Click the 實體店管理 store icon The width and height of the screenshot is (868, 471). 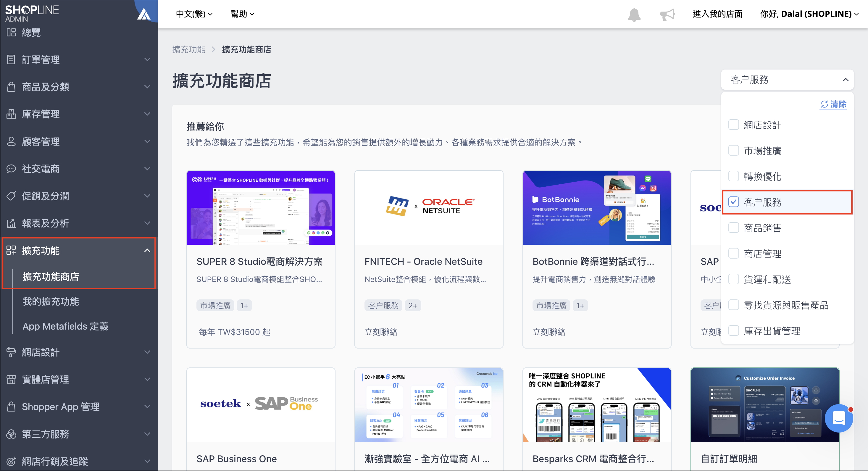[11, 379]
